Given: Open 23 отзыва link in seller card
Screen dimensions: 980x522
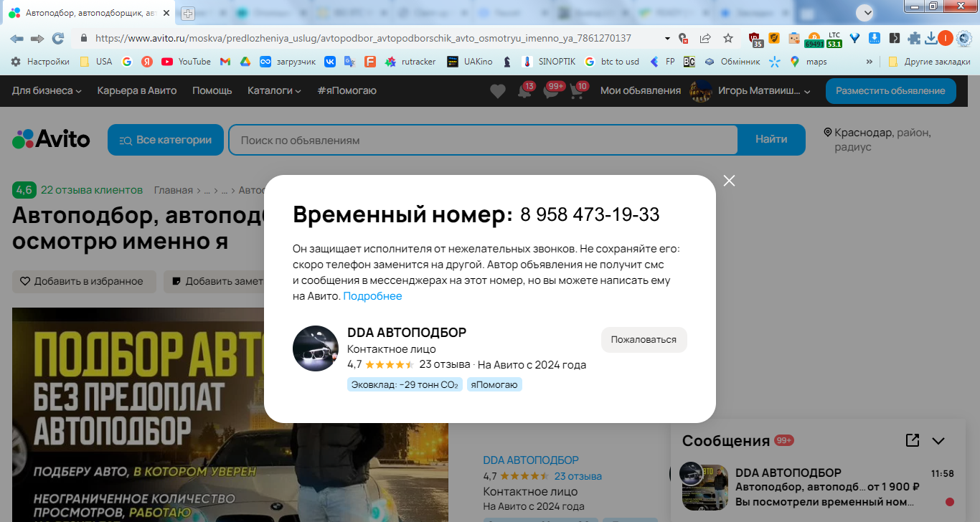Looking at the screenshot, I should (x=578, y=476).
